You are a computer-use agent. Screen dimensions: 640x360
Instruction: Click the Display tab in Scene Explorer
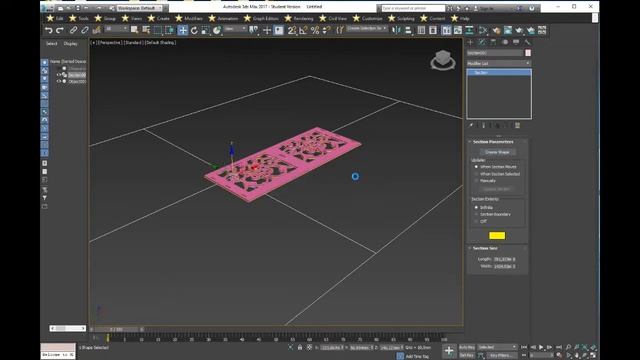(70, 44)
